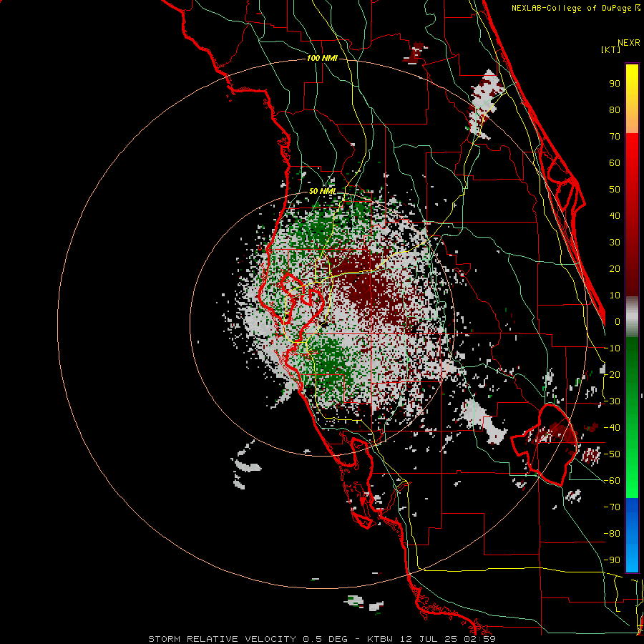Click the NEXR label above the color scale
The image size is (644, 644).
[x=628, y=43]
